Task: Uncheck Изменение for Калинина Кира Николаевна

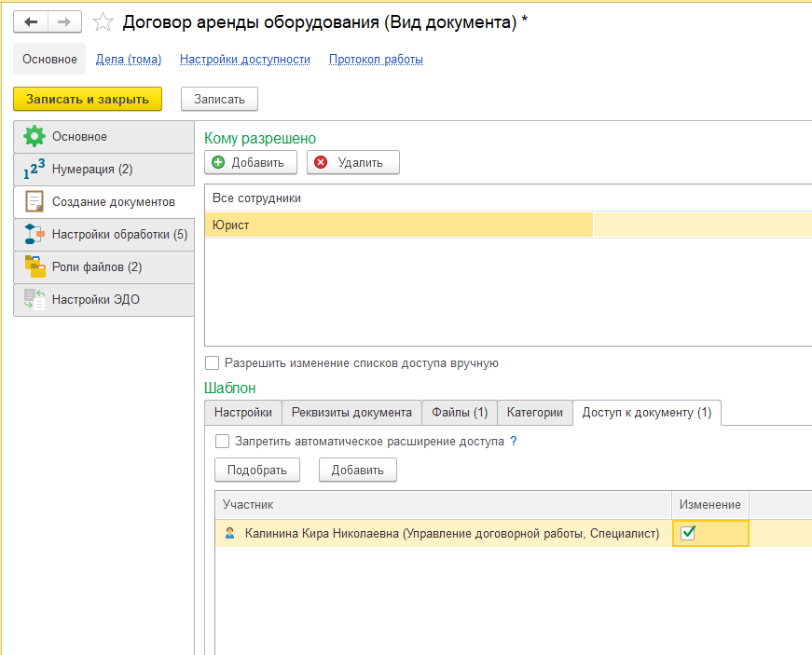Action: pyautogui.click(x=688, y=533)
